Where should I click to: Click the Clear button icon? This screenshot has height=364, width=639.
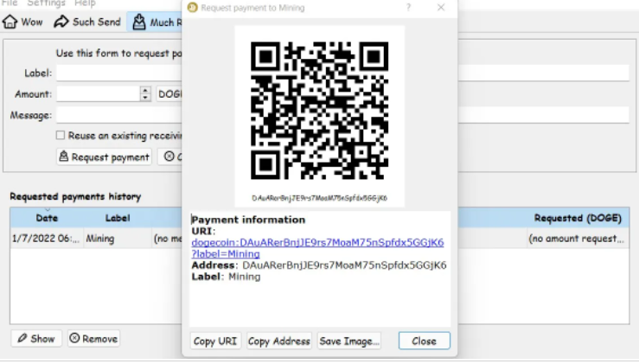pyautogui.click(x=169, y=156)
